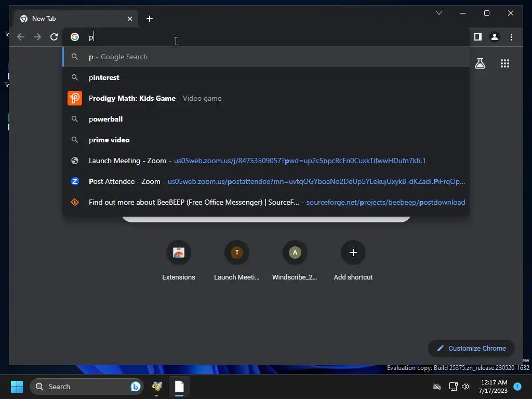The height and width of the screenshot is (399, 532).
Task: Open the Extensions shortcut
Action: 179,261
